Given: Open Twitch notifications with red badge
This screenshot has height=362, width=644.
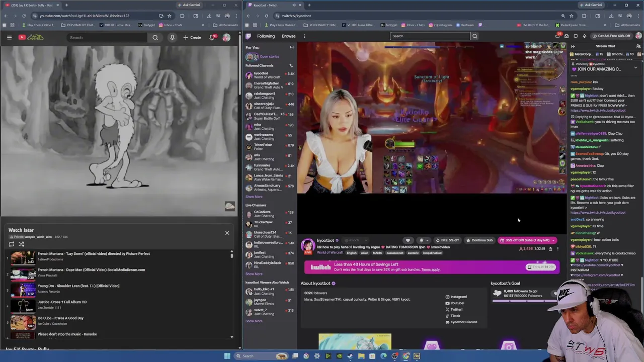Looking at the screenshot, I should coord(557,36).
